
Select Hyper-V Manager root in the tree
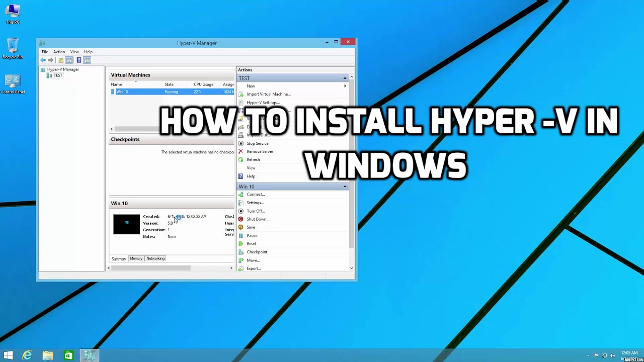coord(63,69)
